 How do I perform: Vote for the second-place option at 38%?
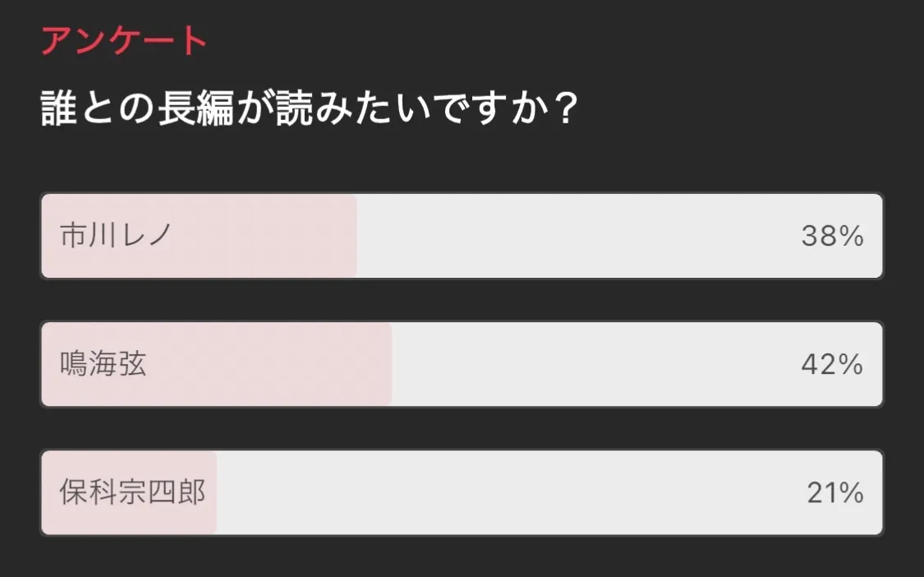coord(462,236)
